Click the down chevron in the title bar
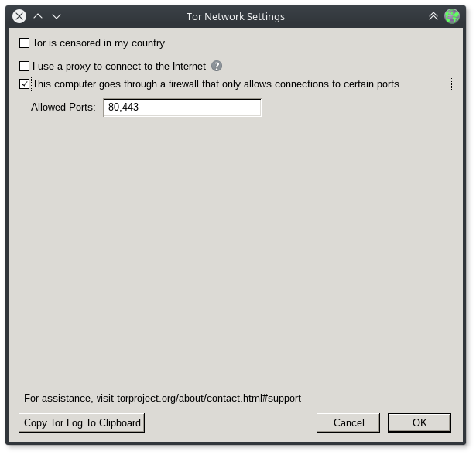476x455 pixels. [57, 16]
